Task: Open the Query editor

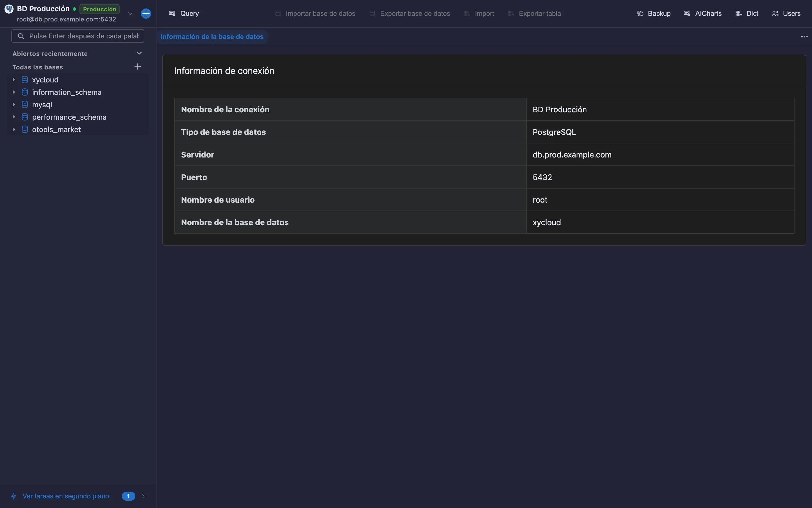Action: [184, 14]
